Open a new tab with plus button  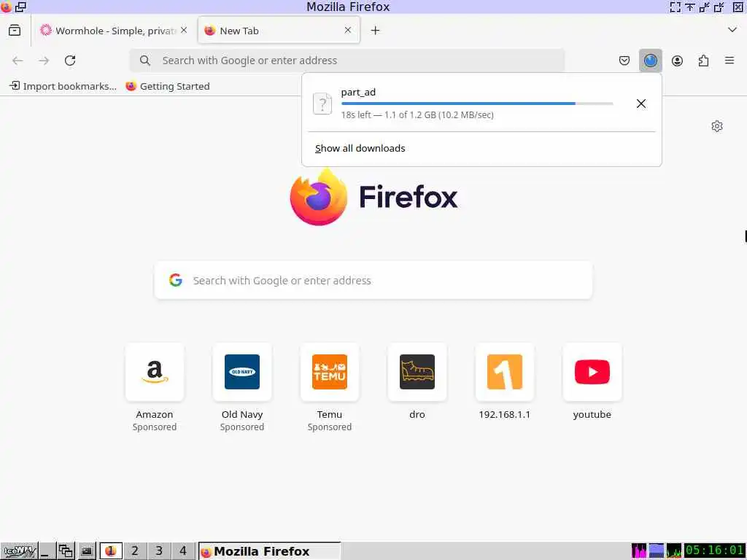pyautogui.click(x=376, y=31)
